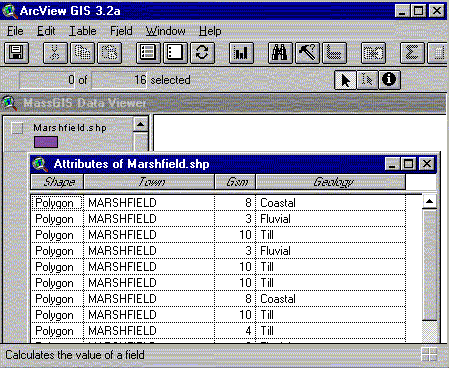The width and height of the screenshot is (449, 368).
Task: Choose the Edit cursor tool
Action: point(367,80)
